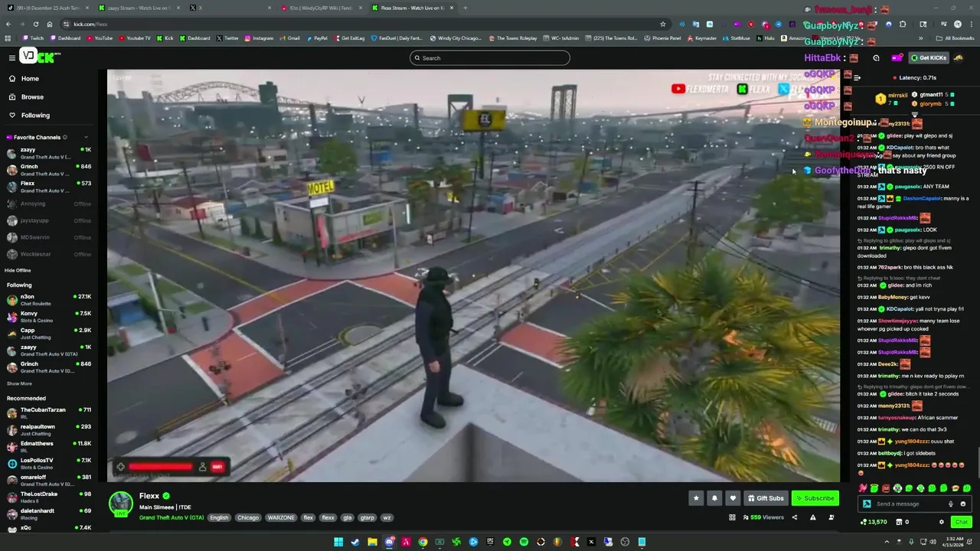Click Show More under Following list
Image resolution: width=980 pixels, height=551 pixels.
click(x=19, y=383)
